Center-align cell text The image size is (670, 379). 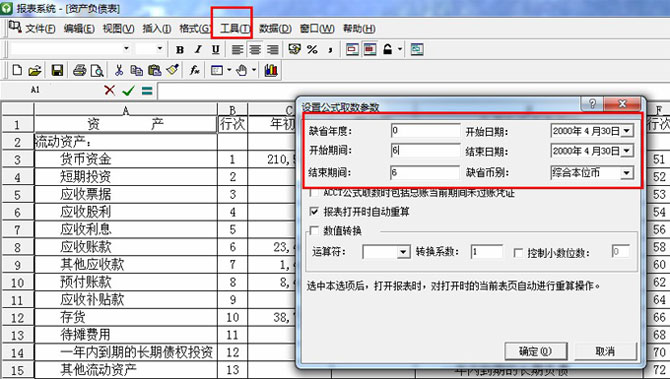pyautogui.click(x=255, y=50)
